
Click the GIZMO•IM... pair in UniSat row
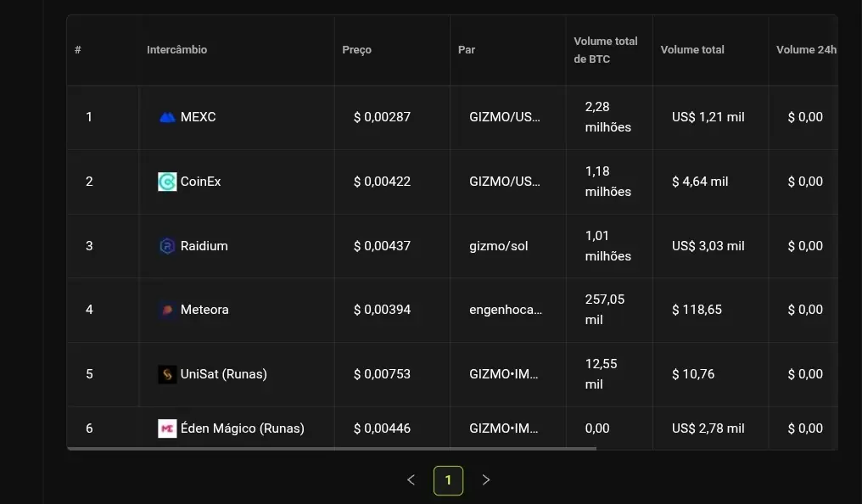point(504,373)
